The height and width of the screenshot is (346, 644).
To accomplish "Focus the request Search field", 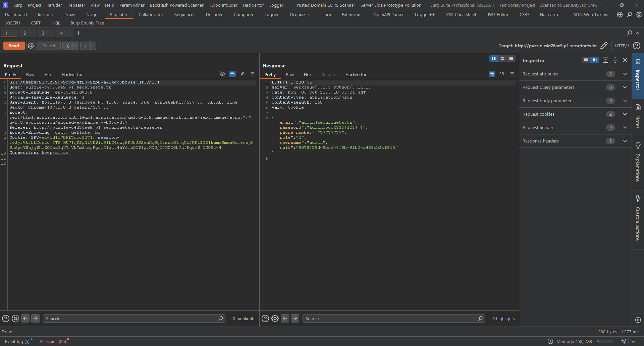I will tap(133, 319).
